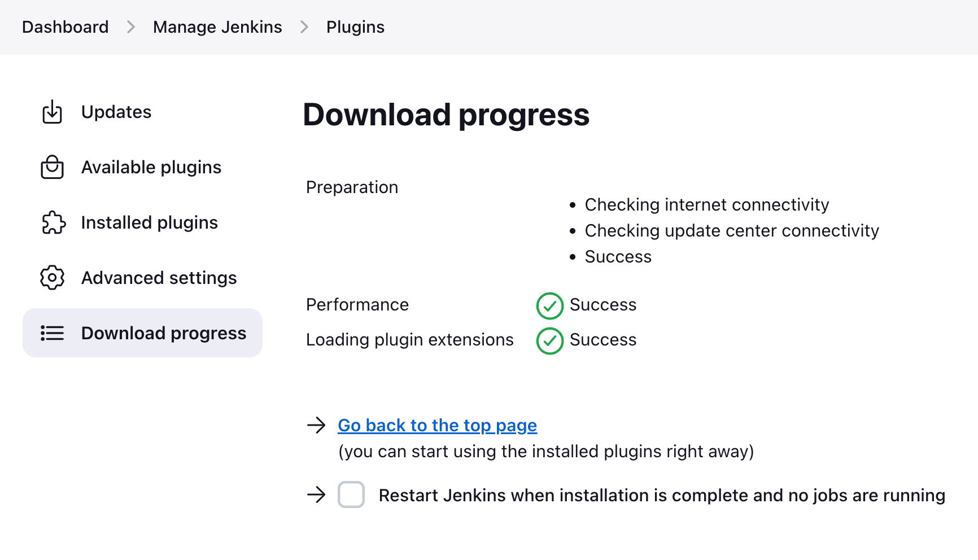Screen dimensions: 978x560
Task: Click the arrow icon before the top page link
Action: pos(316,425)
